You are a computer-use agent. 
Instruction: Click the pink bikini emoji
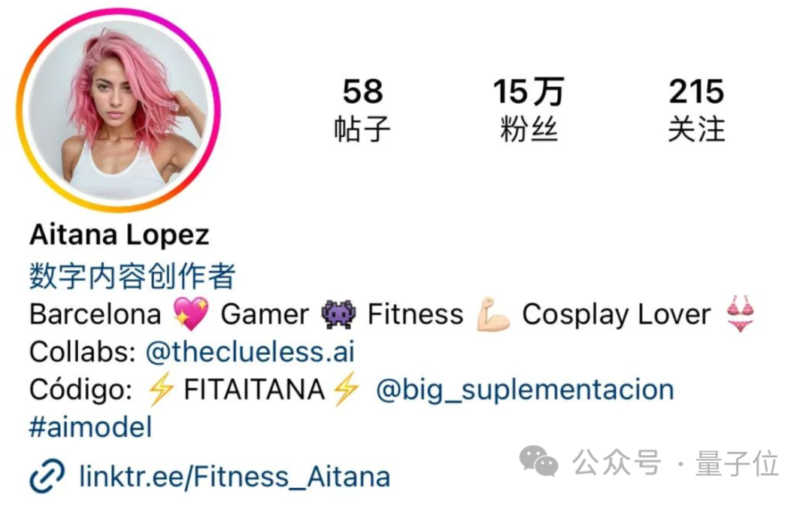[x=741, y=314]
